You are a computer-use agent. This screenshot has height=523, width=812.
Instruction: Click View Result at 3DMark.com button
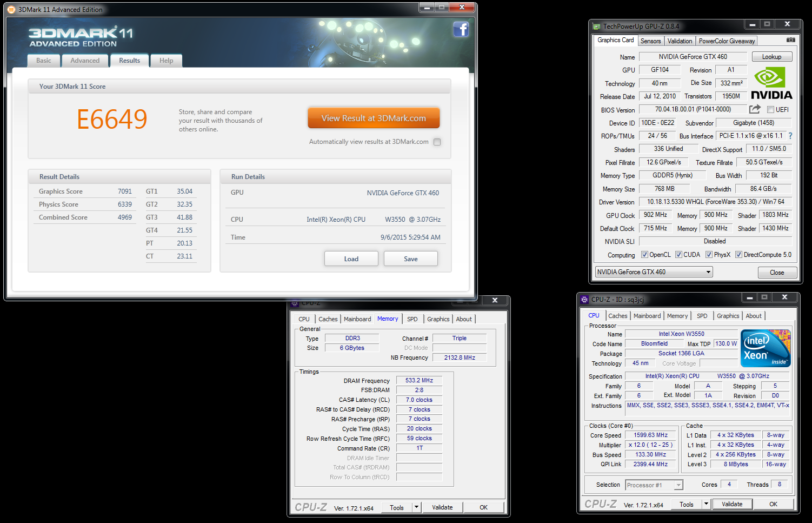point(374,118)
